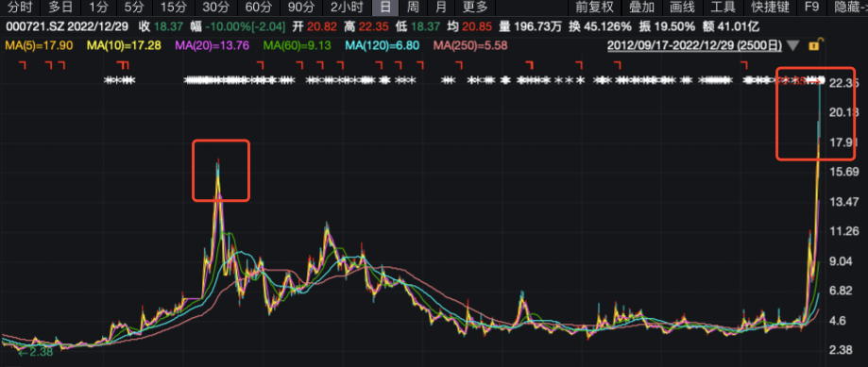Click the average price 20.85

point(477,26)
